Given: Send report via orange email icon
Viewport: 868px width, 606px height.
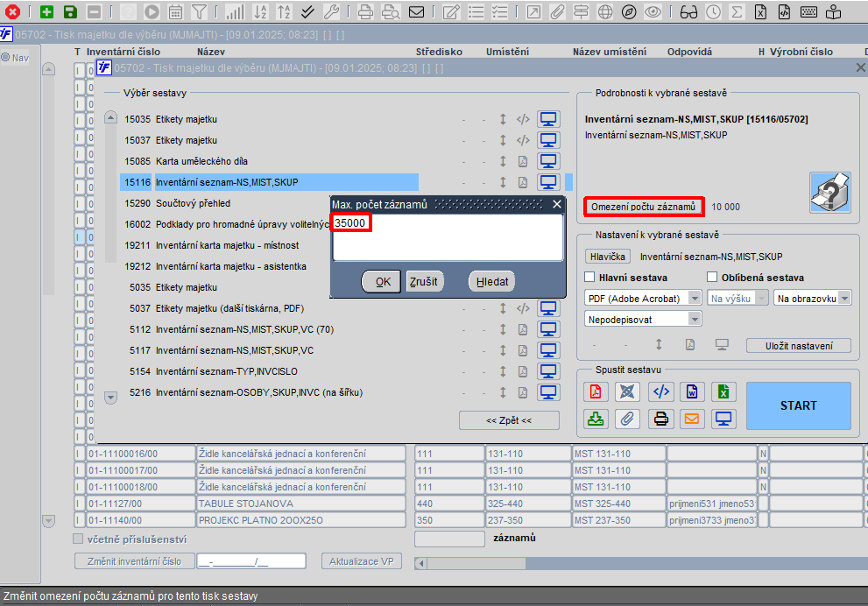Looking at the screenshot, I should point(691,419).
